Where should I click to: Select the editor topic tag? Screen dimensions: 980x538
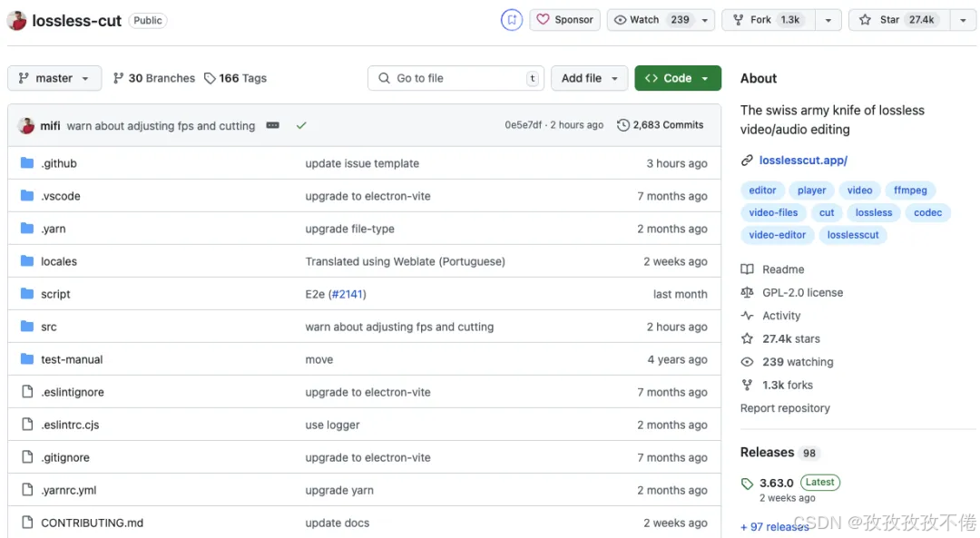point(762,190)
